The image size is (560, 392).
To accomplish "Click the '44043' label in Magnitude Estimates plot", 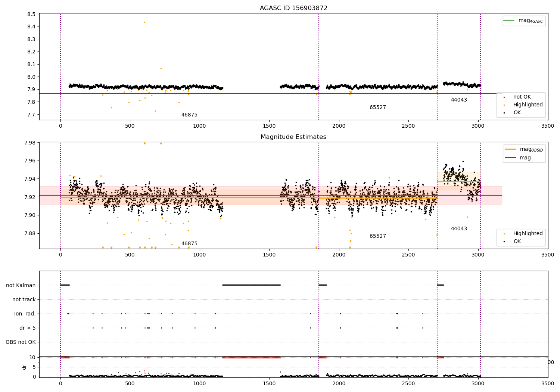I will 459,229.
